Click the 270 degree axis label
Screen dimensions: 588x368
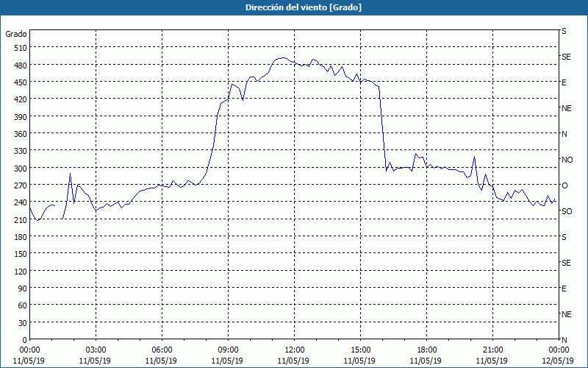pos(21,185)
